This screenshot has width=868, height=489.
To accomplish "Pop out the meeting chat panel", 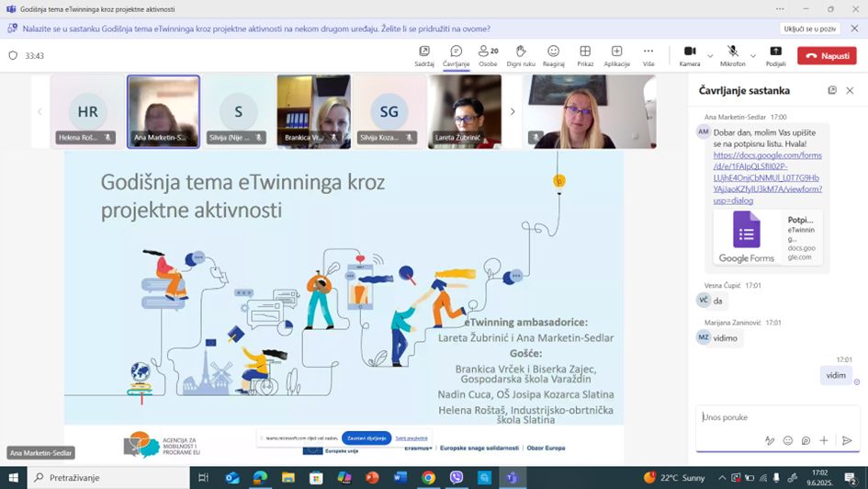I will tap(832, 90).
